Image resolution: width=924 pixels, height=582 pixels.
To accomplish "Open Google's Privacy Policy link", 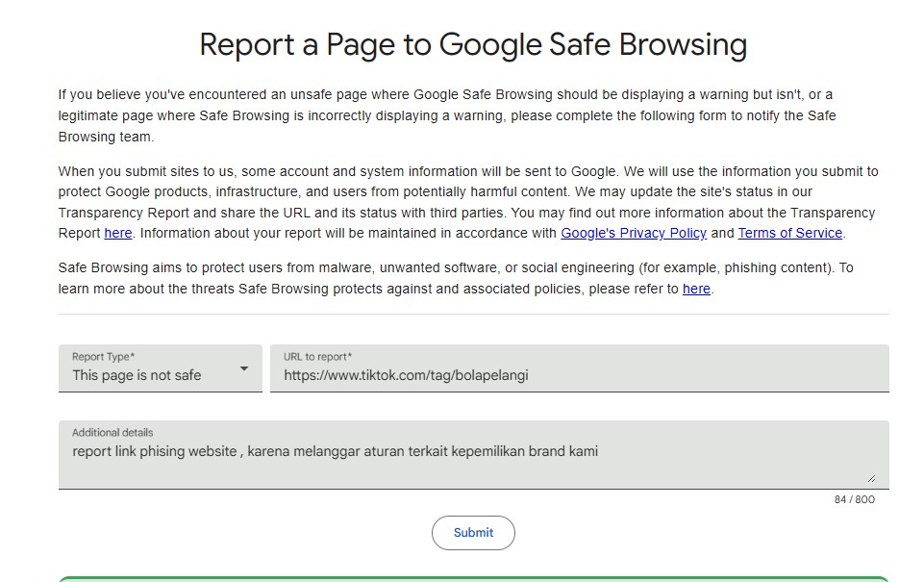I will click(634, 234).
